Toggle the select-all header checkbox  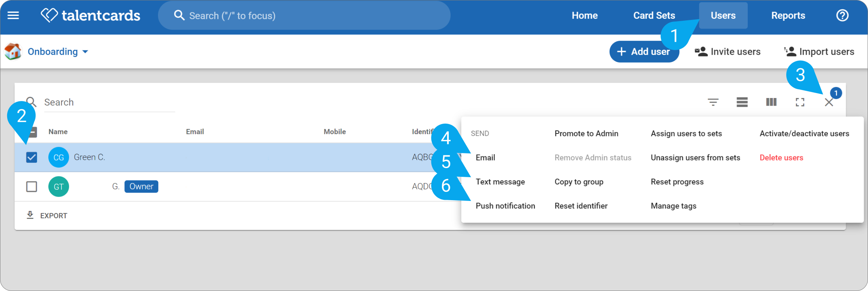[32, 132]
